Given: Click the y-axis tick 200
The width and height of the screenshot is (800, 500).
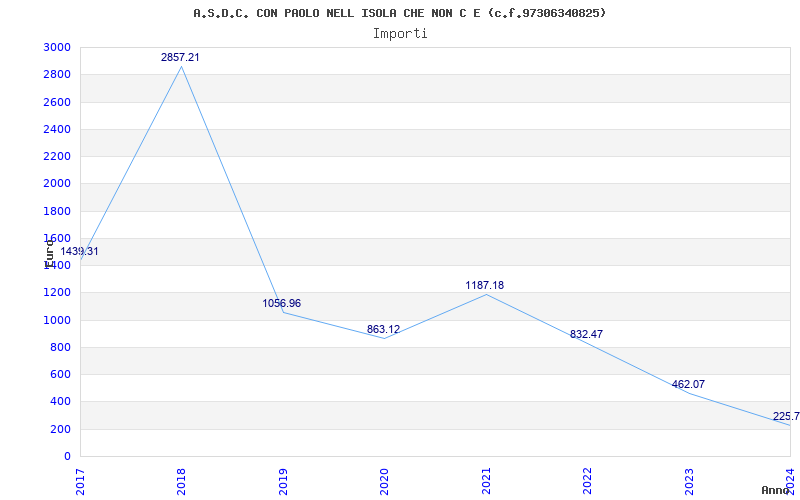Looking at the screenshot, I should tap(61, 429).
